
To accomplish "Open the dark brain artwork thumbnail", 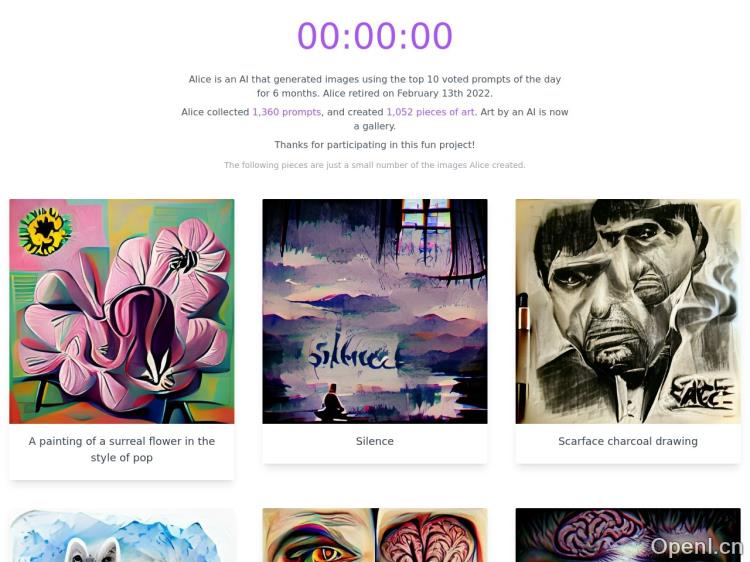I will (628, 535).
